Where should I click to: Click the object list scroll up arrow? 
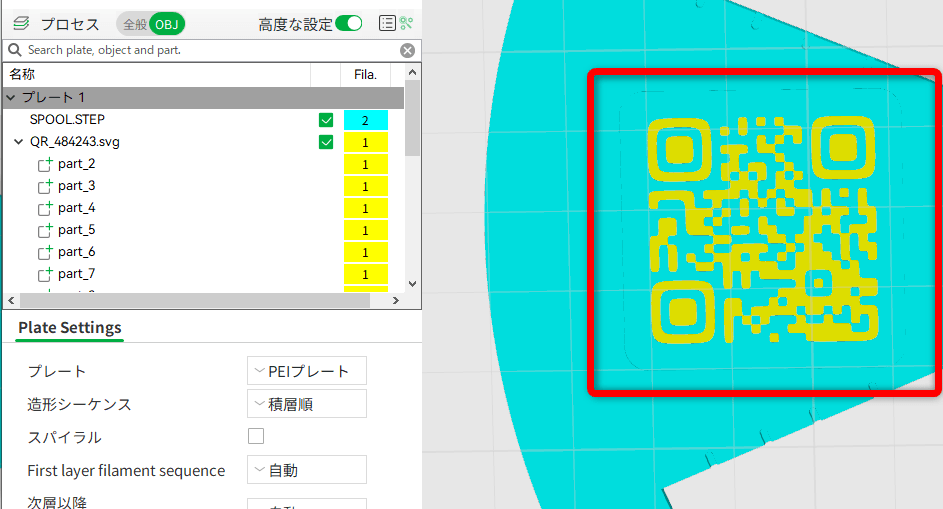click(x=412, y=72)
